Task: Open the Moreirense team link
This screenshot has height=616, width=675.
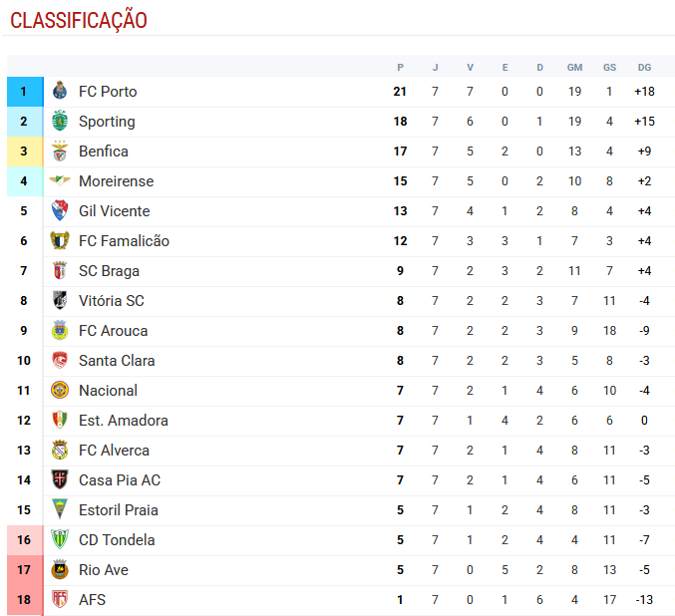Action: (116, 181)
